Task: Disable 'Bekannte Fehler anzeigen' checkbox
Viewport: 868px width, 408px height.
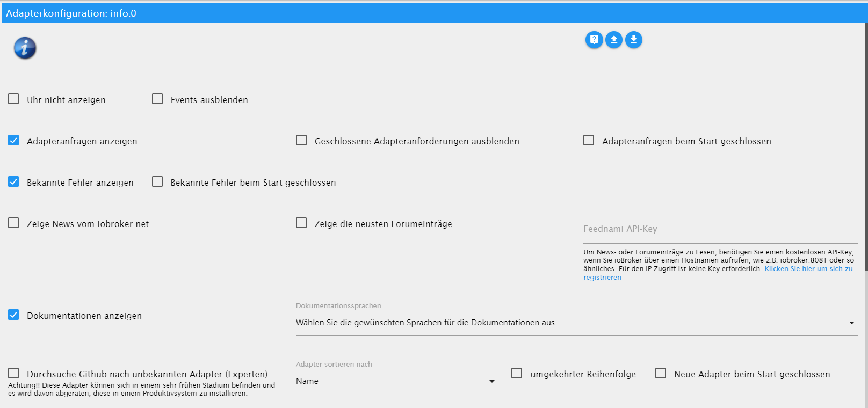Action: pos(14,182)
